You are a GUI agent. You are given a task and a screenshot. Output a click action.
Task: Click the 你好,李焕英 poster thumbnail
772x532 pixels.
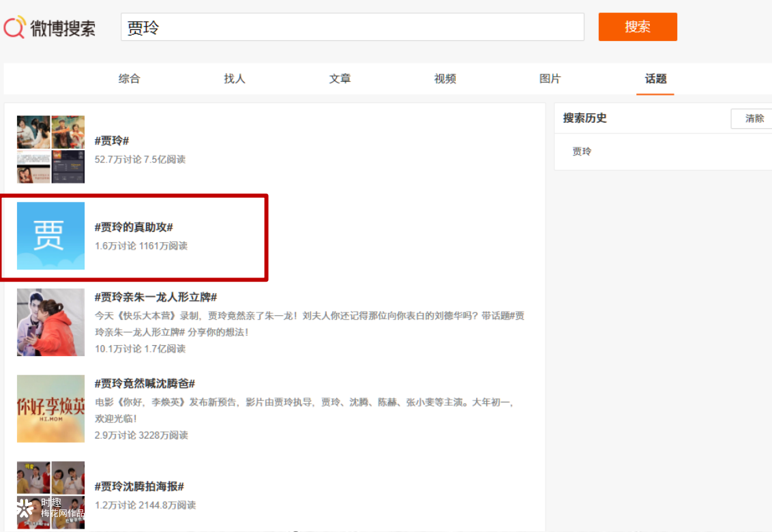(x=50, y=409)
